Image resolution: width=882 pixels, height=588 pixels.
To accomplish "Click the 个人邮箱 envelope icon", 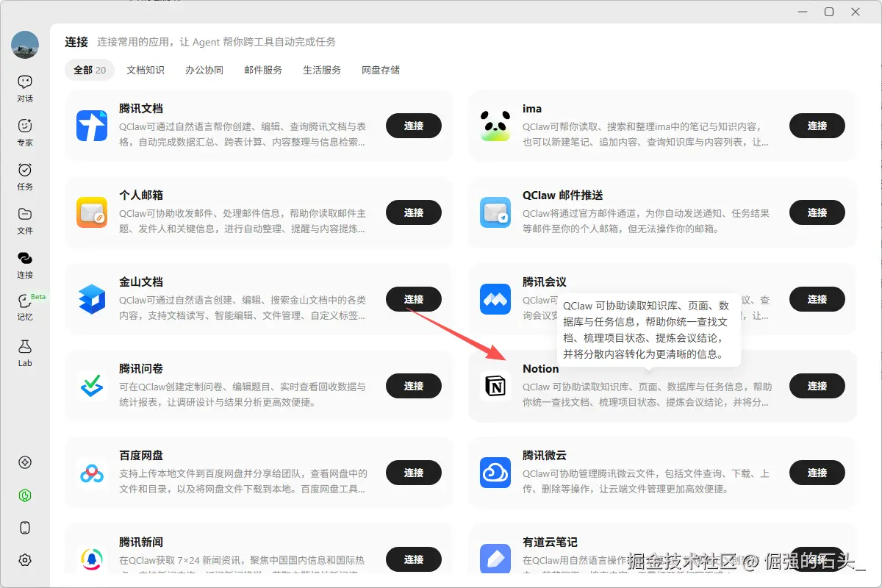I will [x=92, y=212].
